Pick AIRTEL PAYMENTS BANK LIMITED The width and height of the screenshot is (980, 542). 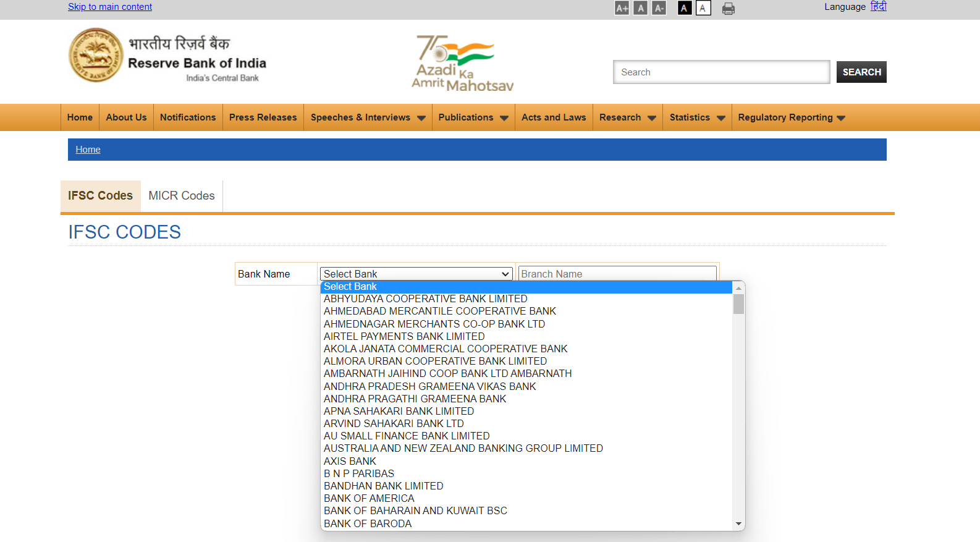526,336
